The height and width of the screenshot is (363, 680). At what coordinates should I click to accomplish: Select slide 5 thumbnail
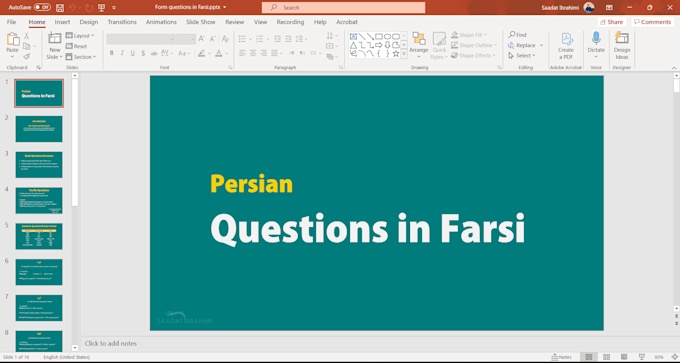pyautogui.click(x=39, y=236)
